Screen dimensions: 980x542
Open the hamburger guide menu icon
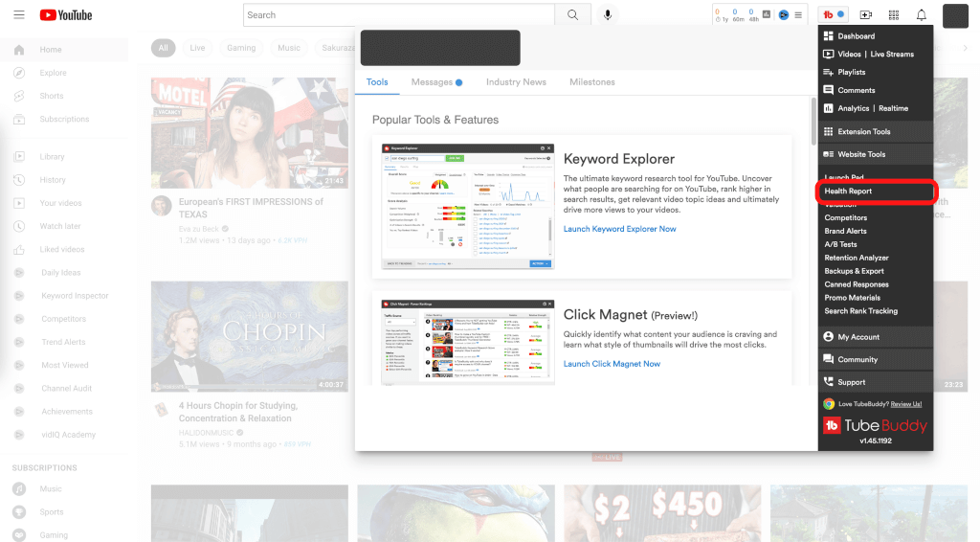coord(19,15)
